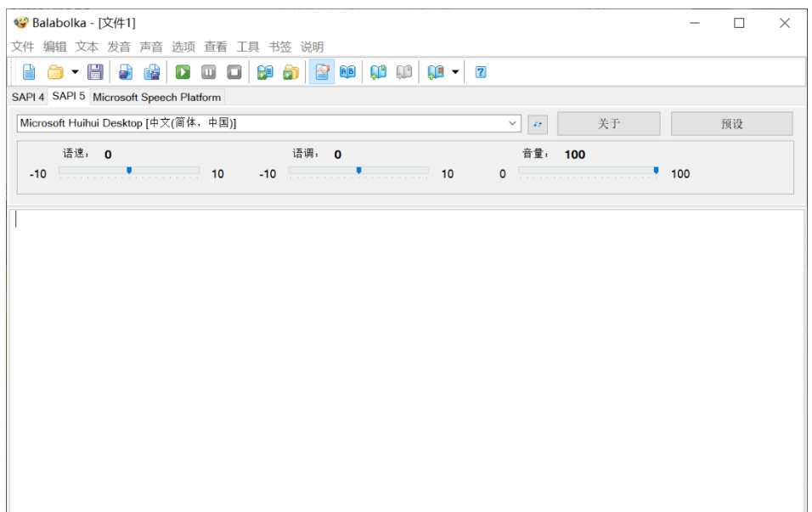This screenshot has height=512, width=812.
Task: Open the 文件 menu
Action: (23, 47)
